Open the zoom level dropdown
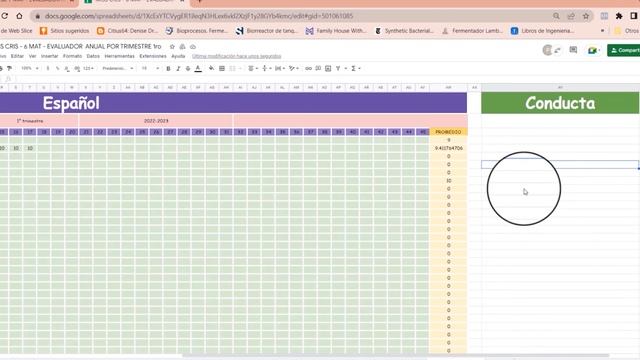Image resolution: width=640 pixels, height=360 pixels. [x=30, y=69]
